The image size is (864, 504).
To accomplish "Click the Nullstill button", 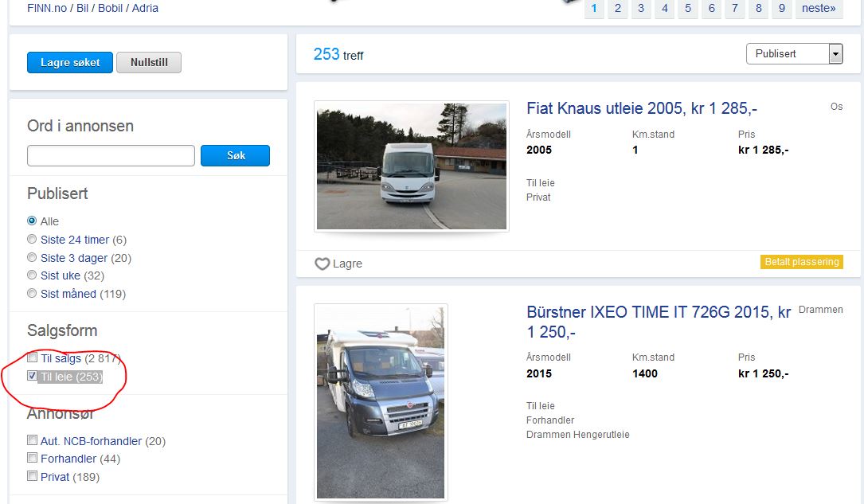I will pyautogui.click(x=149, y=62).
